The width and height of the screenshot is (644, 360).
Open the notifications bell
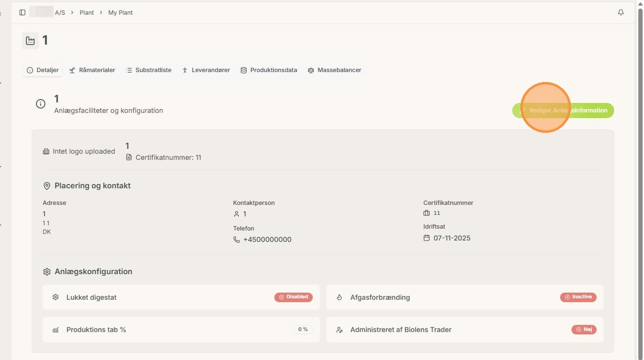tap(621, 13)
